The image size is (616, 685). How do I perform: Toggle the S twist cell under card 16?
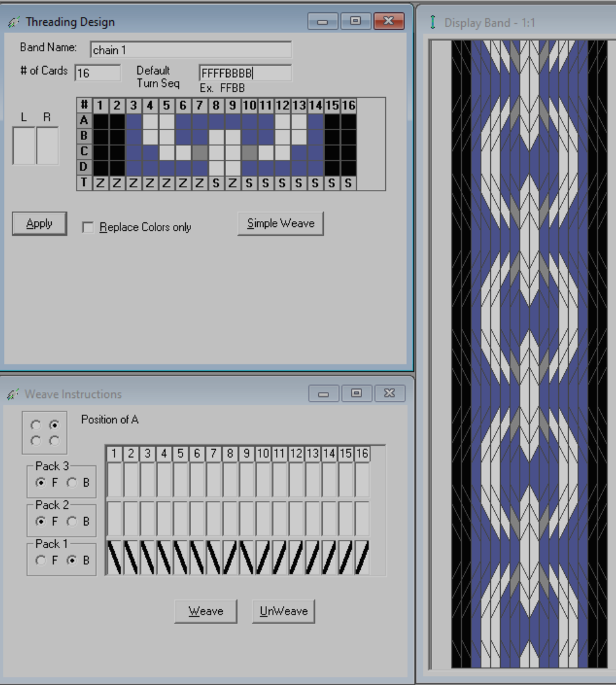347,183
